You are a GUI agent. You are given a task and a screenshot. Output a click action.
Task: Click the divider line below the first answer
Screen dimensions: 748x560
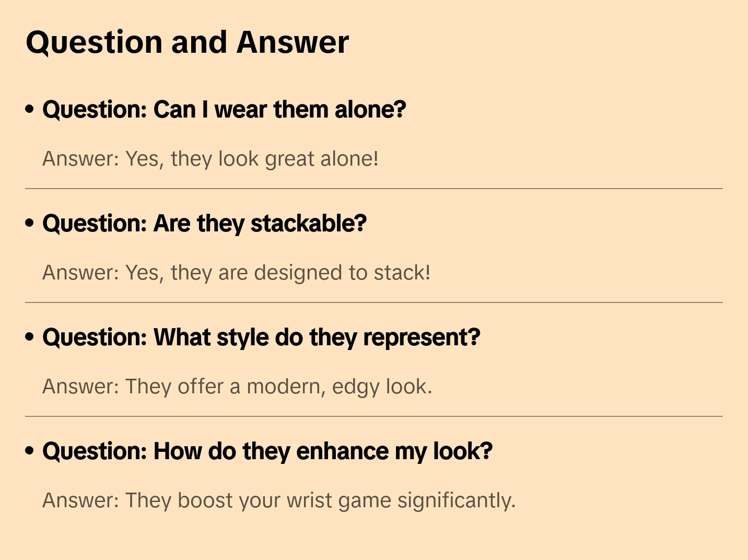(x=374, y=189)
